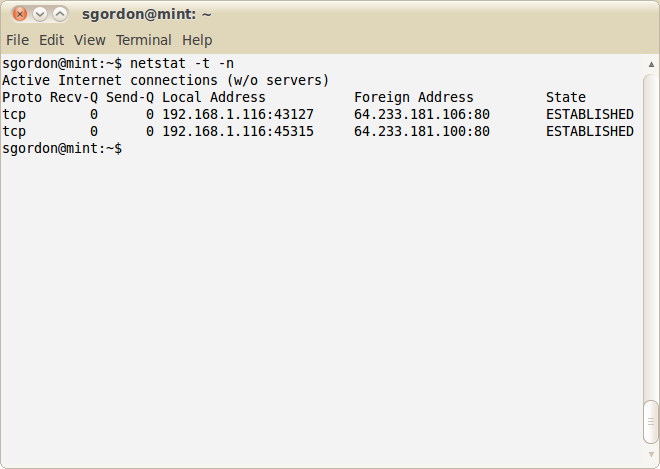This screenshot has width=660, height=469.
Task: Open the Help menu
Action: click(x=197, y=40)
